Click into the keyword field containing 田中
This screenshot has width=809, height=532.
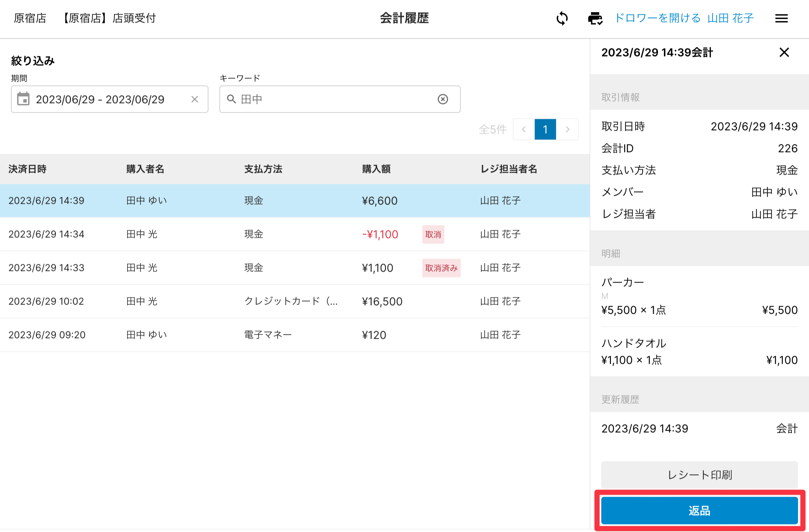pyautogui.click(x=336, y=99)
